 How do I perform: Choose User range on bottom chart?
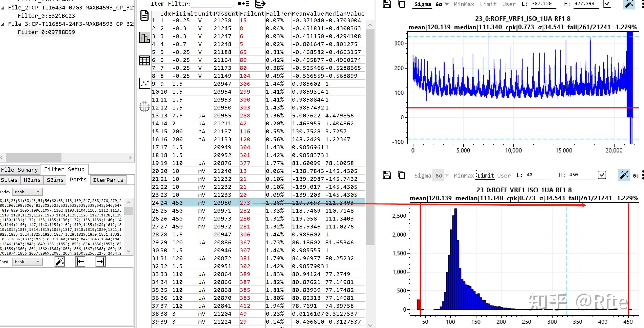pos(504,176)
